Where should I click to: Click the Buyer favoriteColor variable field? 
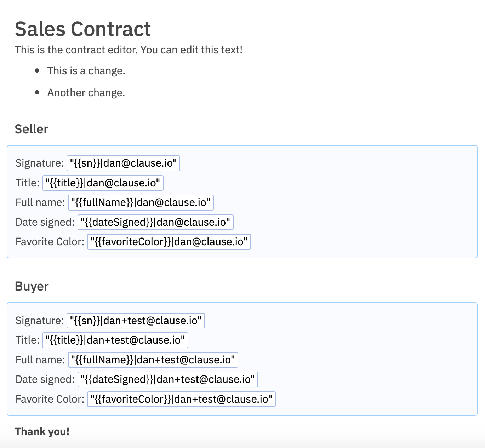click(x=181, y=399)
